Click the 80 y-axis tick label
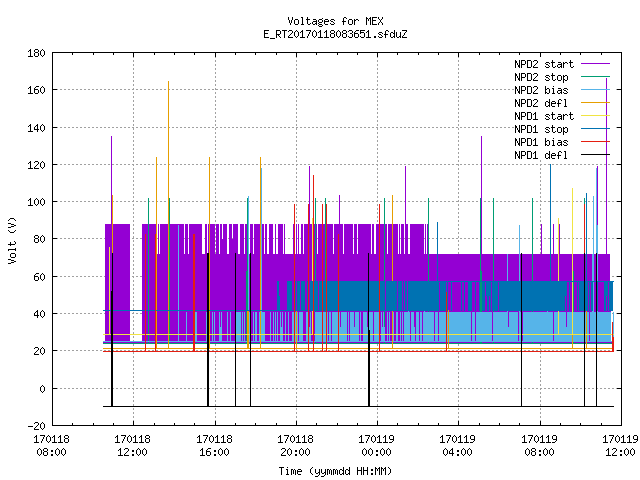 click(x=39, y=239)
